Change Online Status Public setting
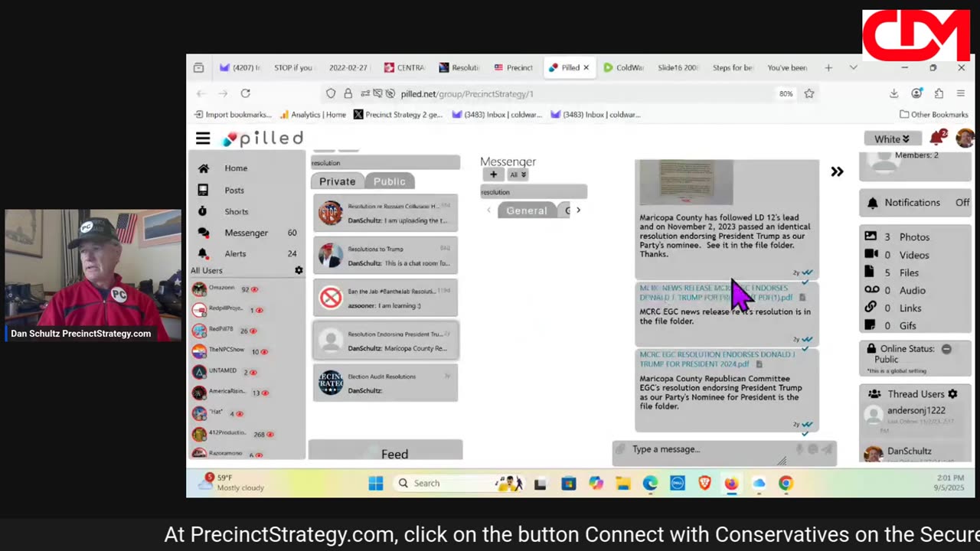Screen dimensions: 980x551 point(946,349)
